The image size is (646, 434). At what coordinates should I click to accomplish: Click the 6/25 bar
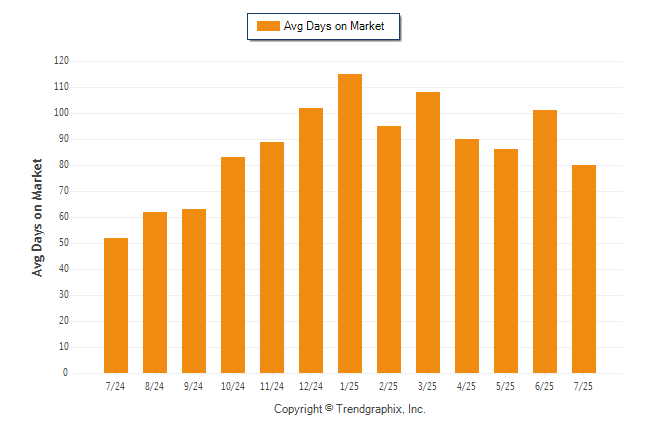click(x=545, y=242)
